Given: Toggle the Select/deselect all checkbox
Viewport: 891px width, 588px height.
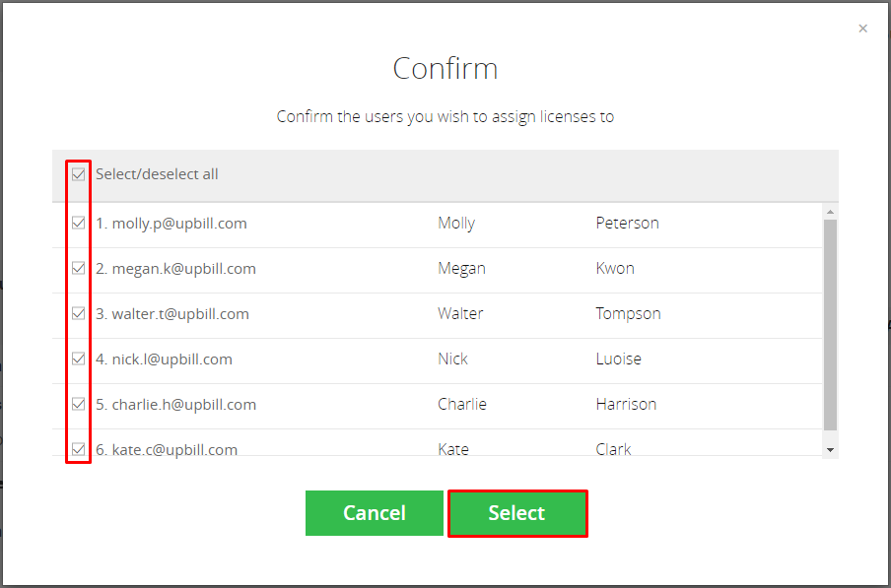Looking at the screenshot, I should click(x=79, y=174).
